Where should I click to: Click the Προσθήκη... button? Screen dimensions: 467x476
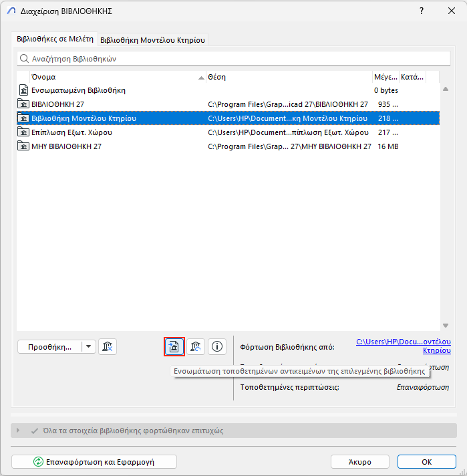click(49, 347)
